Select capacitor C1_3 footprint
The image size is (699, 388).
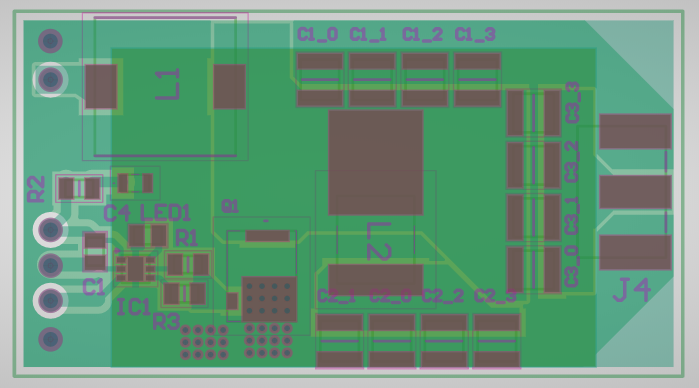click(x=477, y=80)
